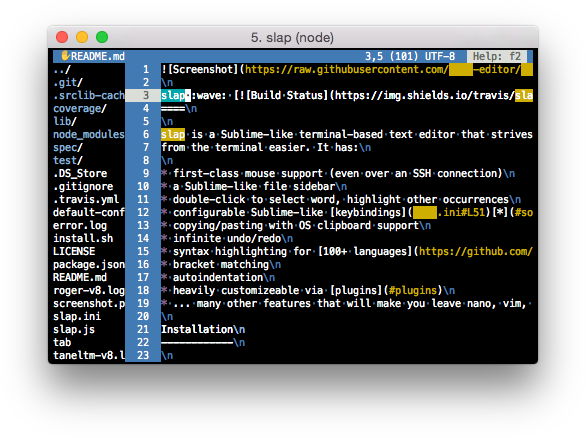The image size is (586, 438).
Task: Click the green zoom window button
Action: click(102, 37)
